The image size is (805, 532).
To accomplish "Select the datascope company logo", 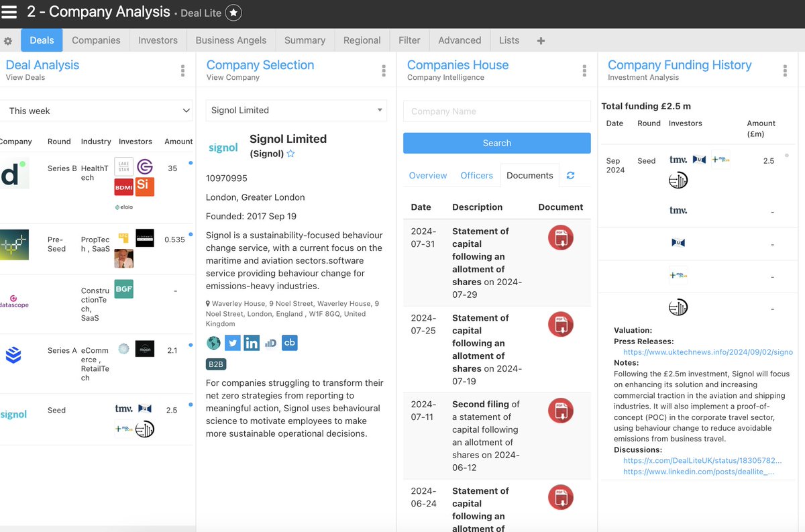I will (x=15, y=301).
